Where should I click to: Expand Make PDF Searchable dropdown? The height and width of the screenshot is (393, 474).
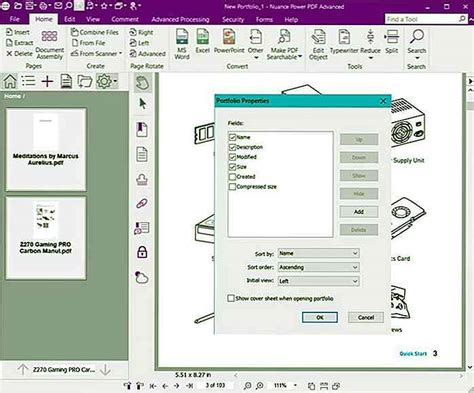coord(300,57)
